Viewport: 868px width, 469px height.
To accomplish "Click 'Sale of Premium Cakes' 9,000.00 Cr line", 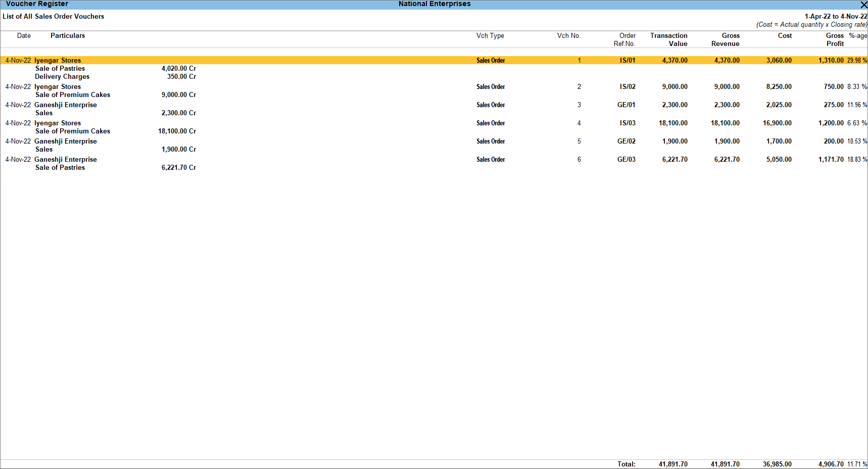I will 116,95.
